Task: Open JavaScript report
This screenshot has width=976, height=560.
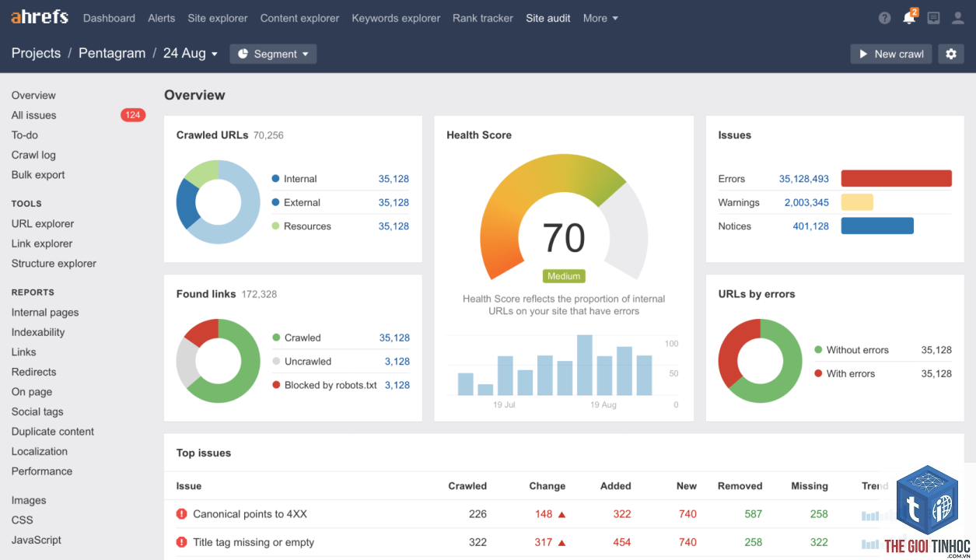Action: [36, 540]
